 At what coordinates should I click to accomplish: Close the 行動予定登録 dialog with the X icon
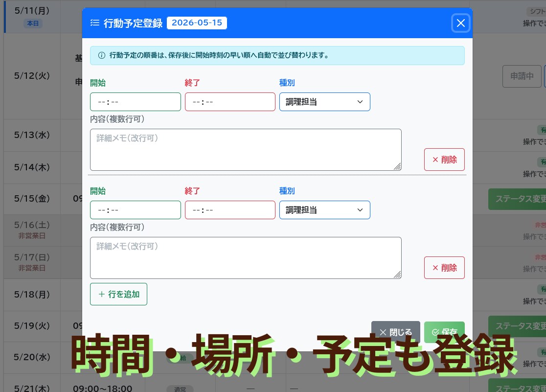click(x=460, y=23)
